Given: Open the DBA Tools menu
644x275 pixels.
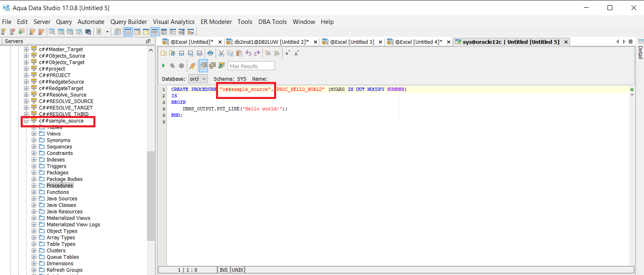Looking at the screenshot, I should (x=272, y=22).
